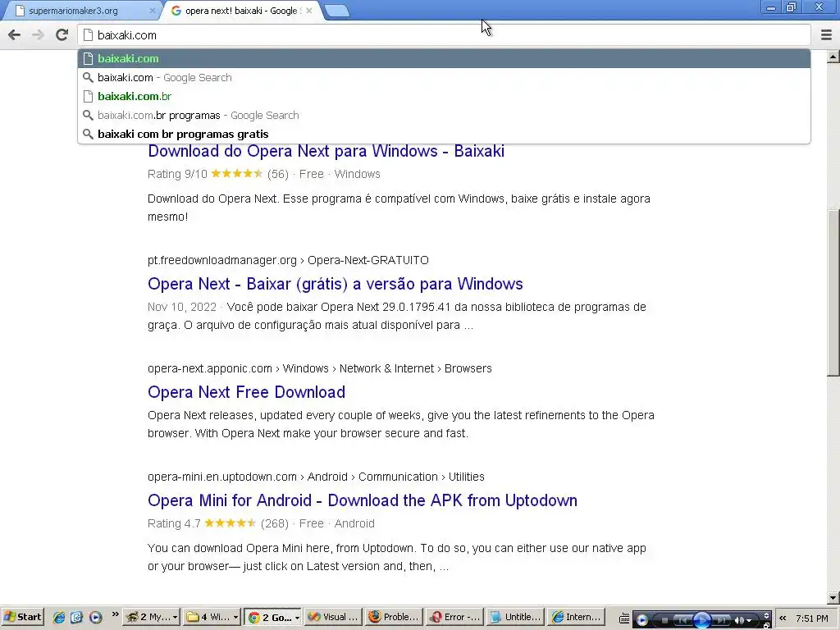The height and width of the screenshot is (630, 840).
Task: Expand hidden system tray icons
Action: coord(783,619)
